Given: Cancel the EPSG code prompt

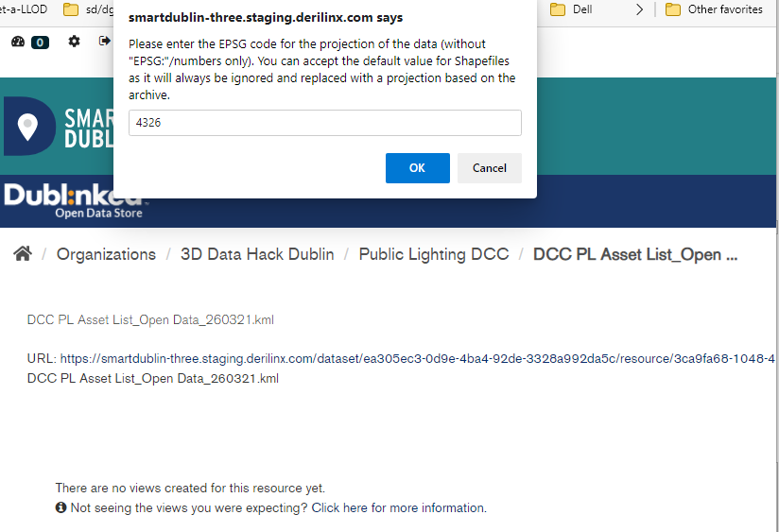Looking at the screenshot, I should (x=489, y=168).
